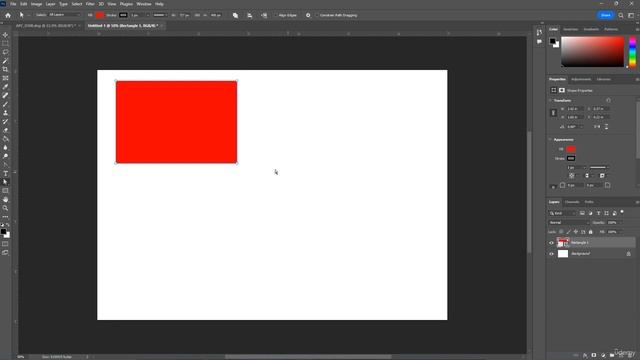Open the Normal blend mode dropdown
Viewport: 640px width, 360px height.
569,222
